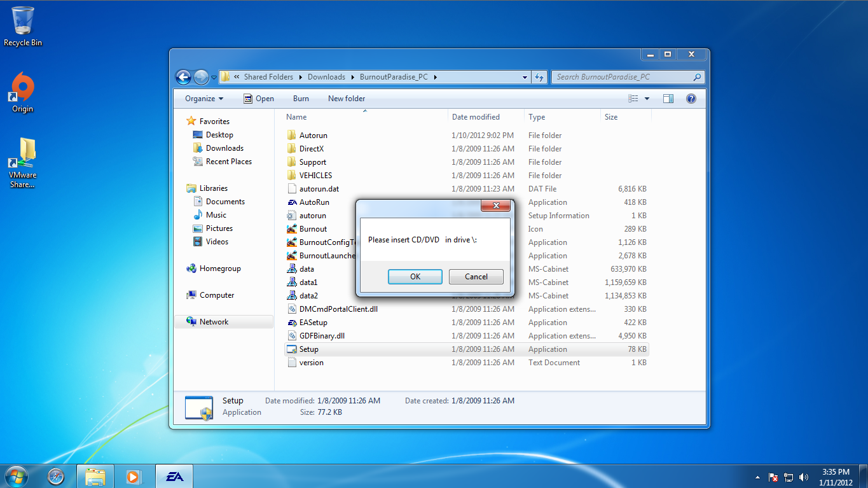
Task: Click the network tray icon
Action: coord(789,477)
